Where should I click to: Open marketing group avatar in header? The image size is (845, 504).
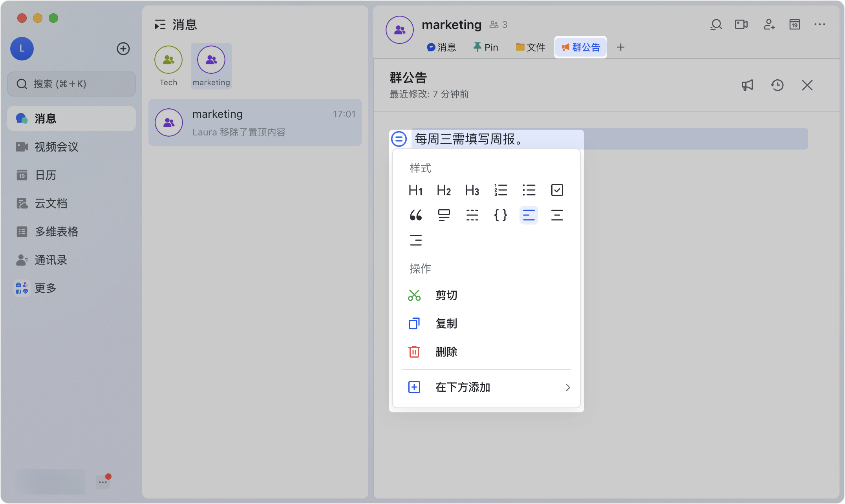pos(400,30)
